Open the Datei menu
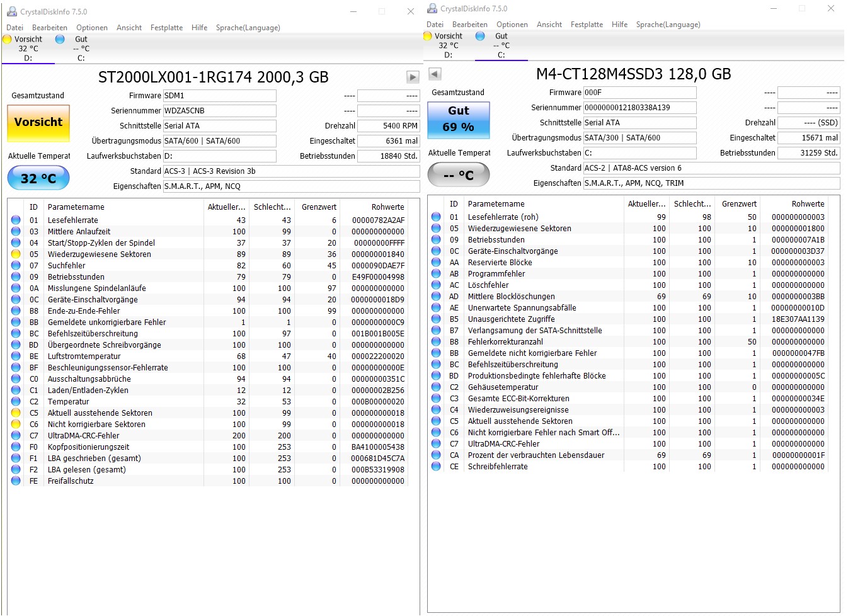 tap(14, 28)
